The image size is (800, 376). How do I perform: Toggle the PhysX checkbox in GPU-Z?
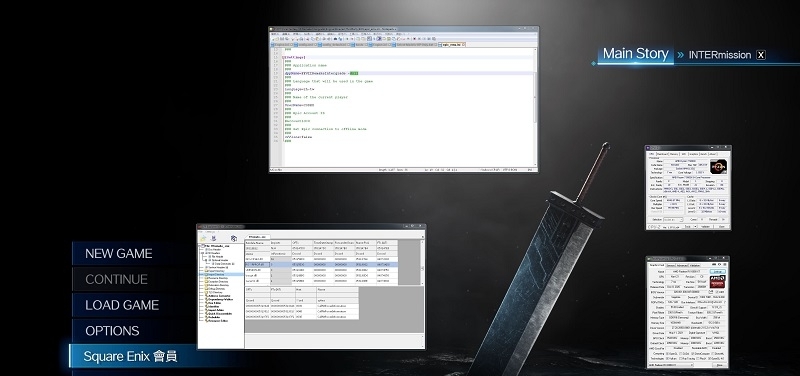698,359
